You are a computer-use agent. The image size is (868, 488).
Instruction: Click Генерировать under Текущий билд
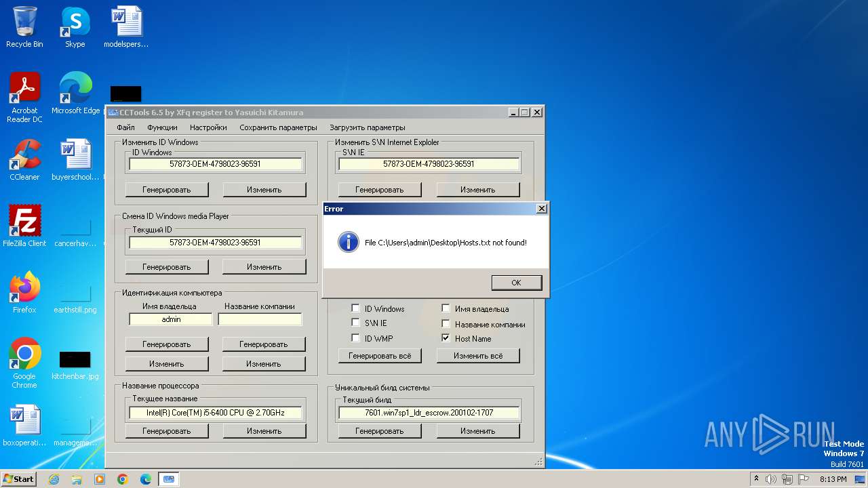coord(380,431)
